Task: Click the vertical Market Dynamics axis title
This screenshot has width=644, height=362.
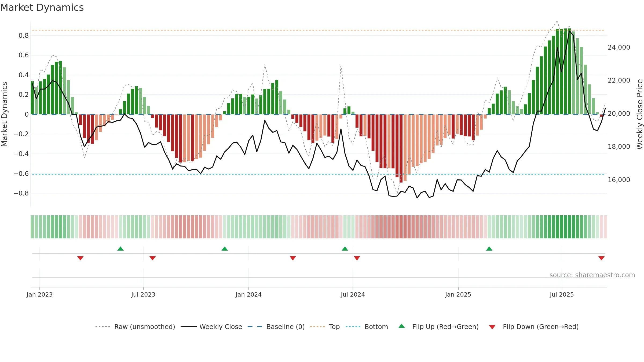Action: point(4,114)
